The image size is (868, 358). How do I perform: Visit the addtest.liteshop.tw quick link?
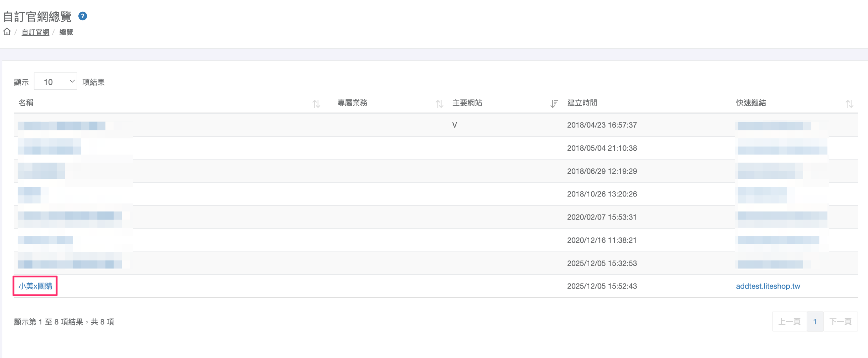tap(768, 286)
